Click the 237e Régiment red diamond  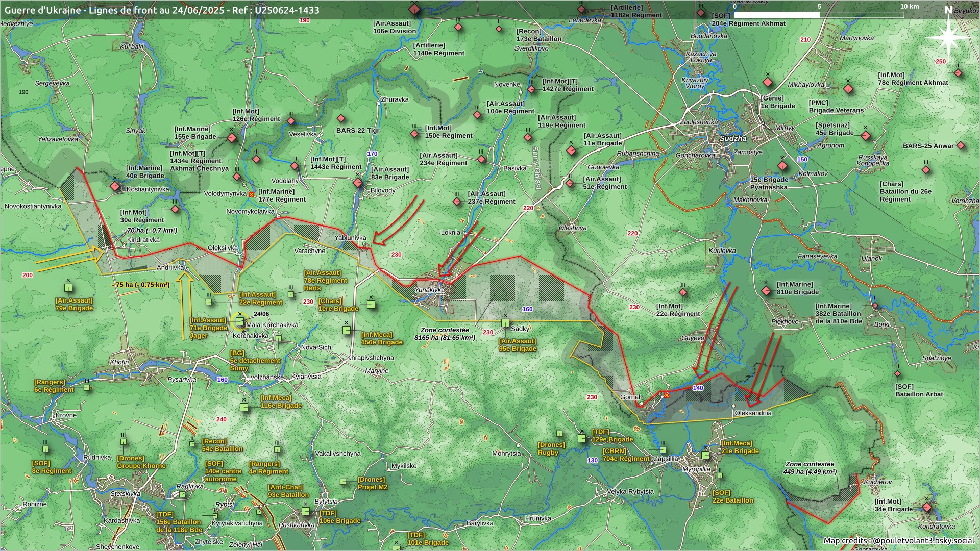click(x=457, y=202)
